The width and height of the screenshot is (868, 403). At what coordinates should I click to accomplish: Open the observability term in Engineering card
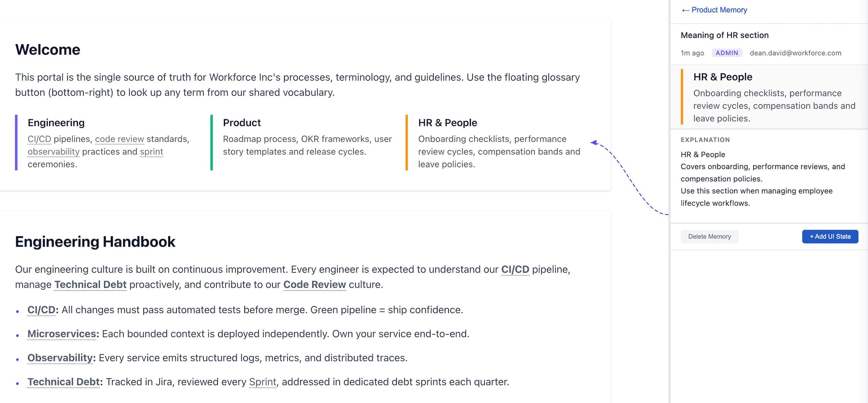pos(53,152)
